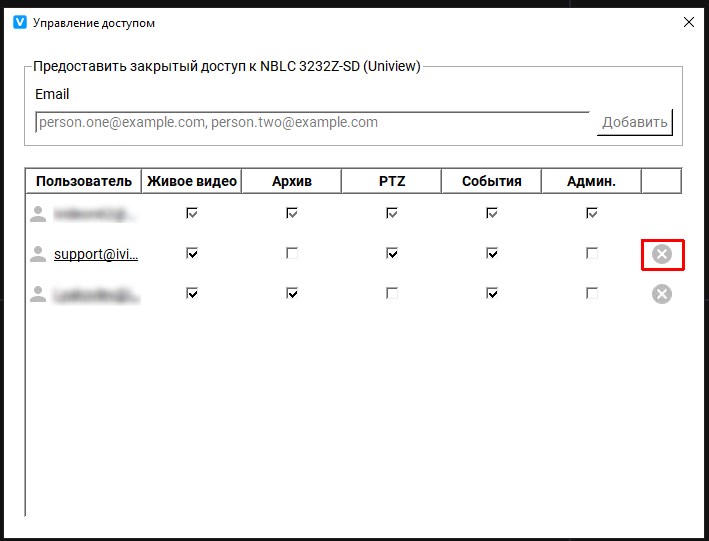
Task: Remove the support@ivi... user with the X icon
Action: point(661,255)
